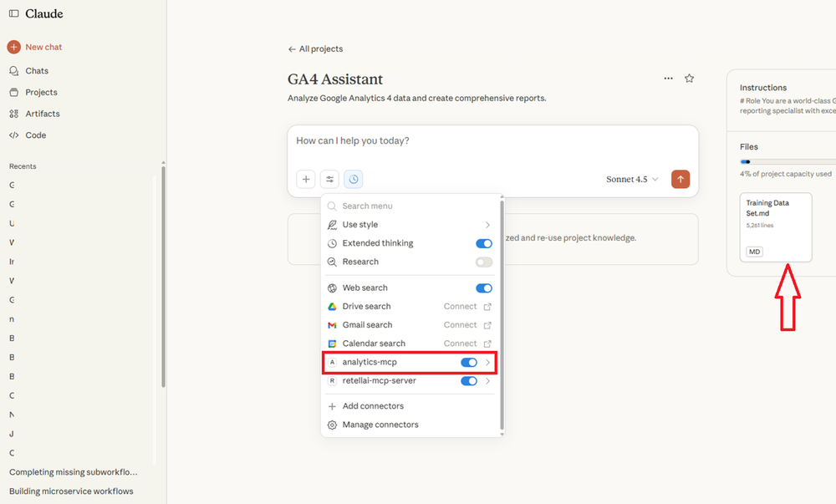836x504 pixels.
Task: Click the Search menu field
Action: pos(410,206)
